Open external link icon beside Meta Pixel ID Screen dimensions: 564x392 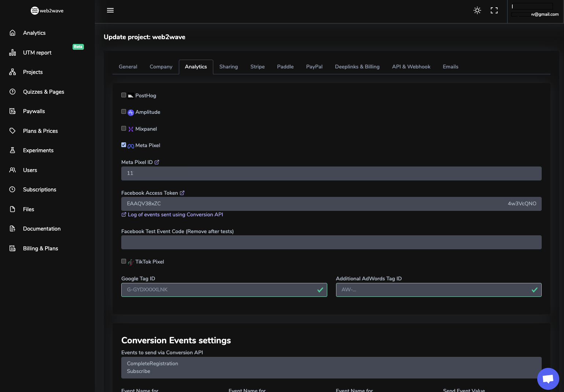pyautogui.click(x=157, y=162)
